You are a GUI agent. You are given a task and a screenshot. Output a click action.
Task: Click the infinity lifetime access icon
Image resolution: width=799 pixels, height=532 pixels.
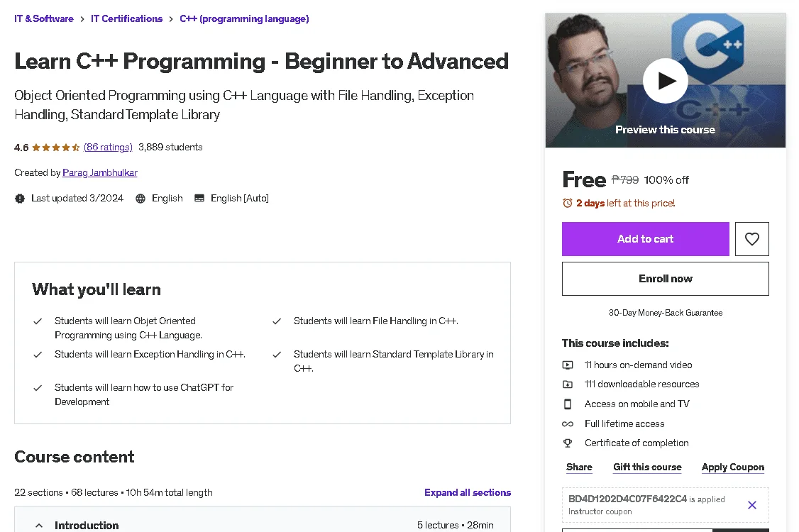(567, 424)
